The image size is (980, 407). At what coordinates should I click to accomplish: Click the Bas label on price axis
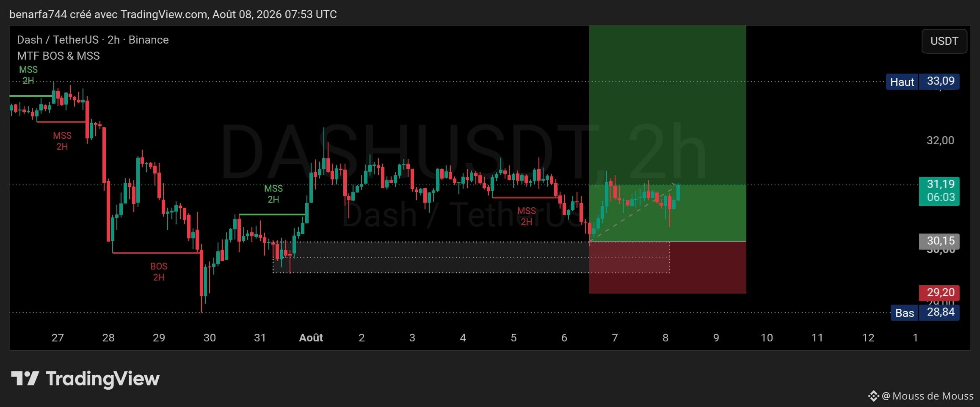[x=905, y=313]
